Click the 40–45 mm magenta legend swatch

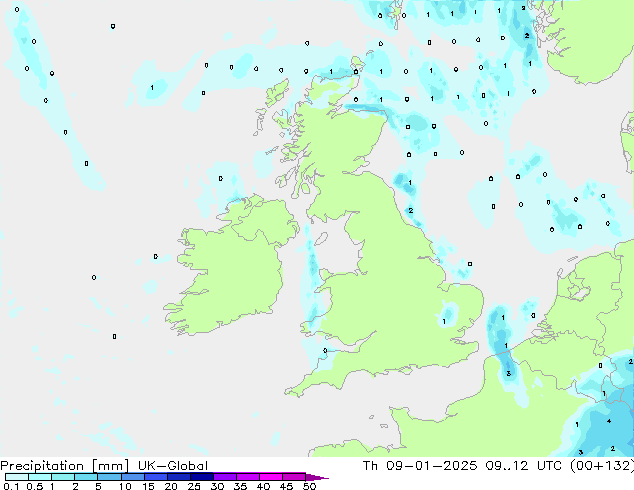(x=271, y=477)
